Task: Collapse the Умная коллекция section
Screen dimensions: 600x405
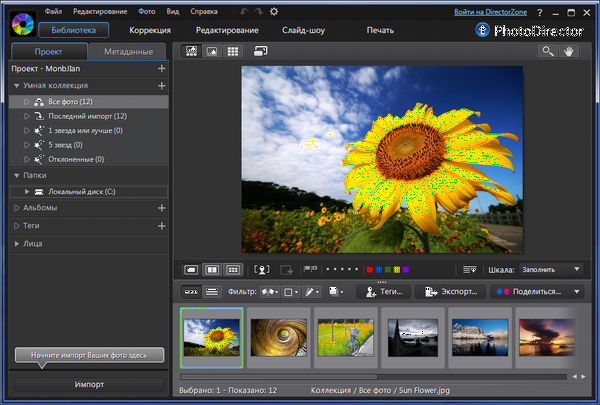Action: pos(17,86)
